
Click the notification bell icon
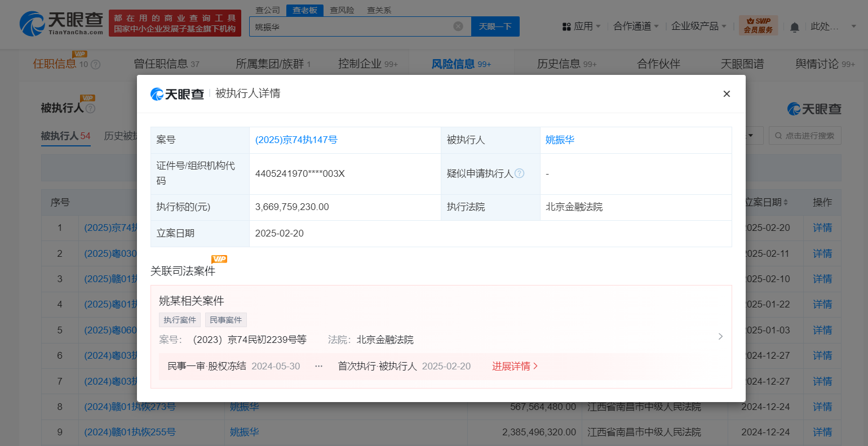[795, 27]
